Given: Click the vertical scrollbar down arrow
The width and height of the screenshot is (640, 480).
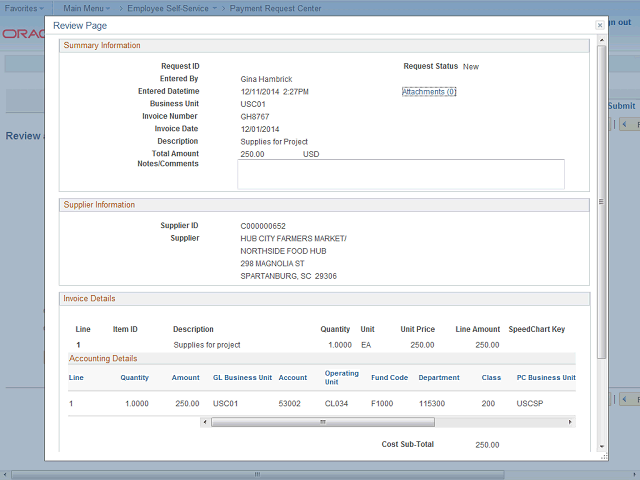Looking at the screenshot, I should coord(601,446).
